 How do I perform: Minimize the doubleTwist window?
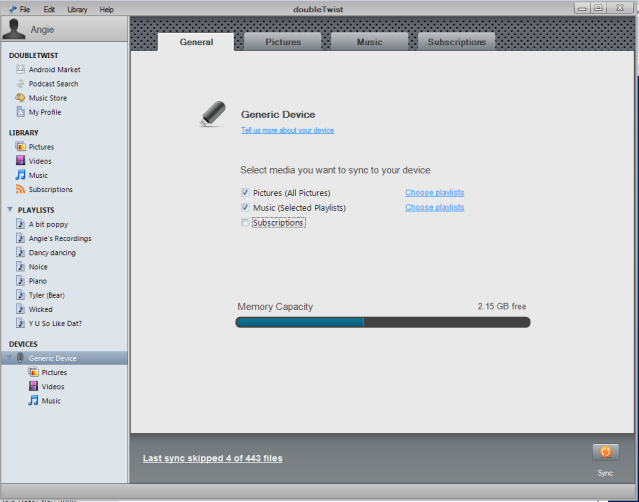point(582,8)
